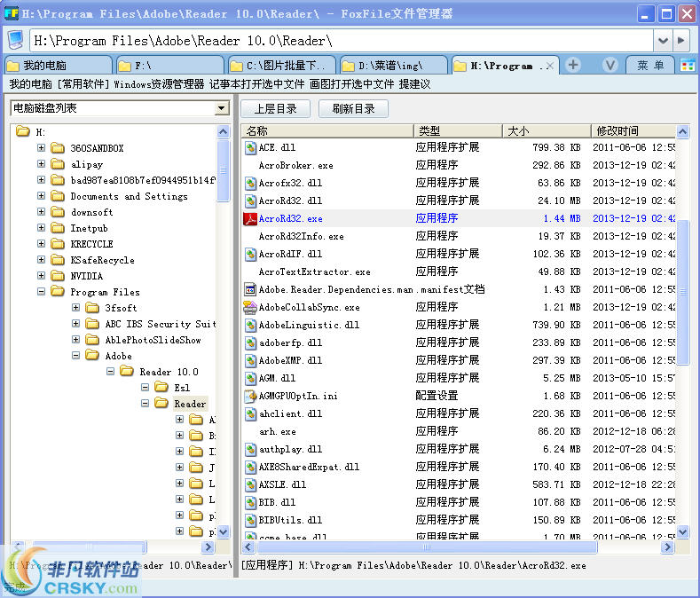Expand the NVIDIA folder in tree

click(x=41, y=276)
